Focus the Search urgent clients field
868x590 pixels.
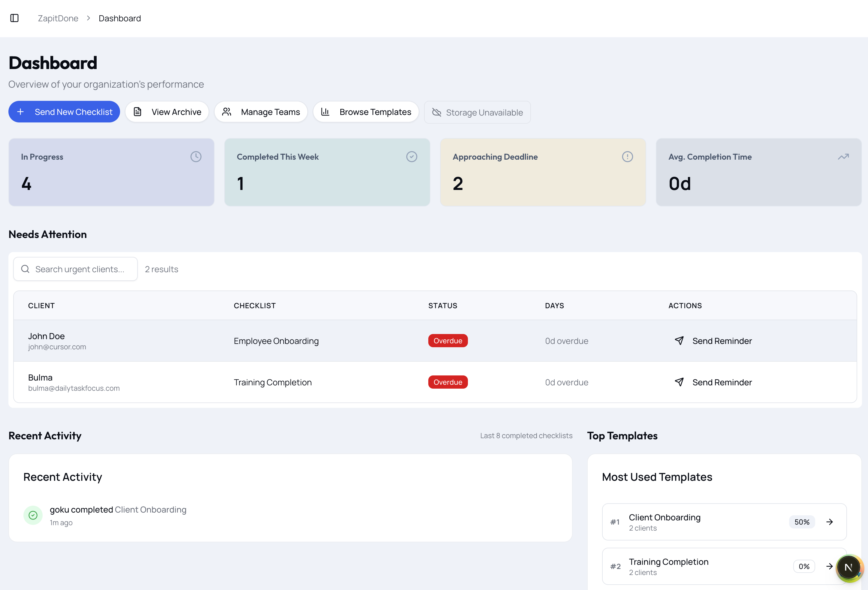(x=80, y=269)
